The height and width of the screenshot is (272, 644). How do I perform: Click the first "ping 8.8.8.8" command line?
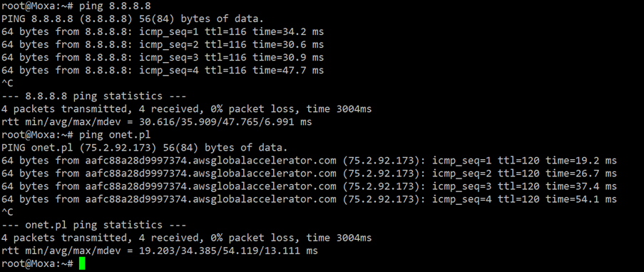[x=76, y=6]
